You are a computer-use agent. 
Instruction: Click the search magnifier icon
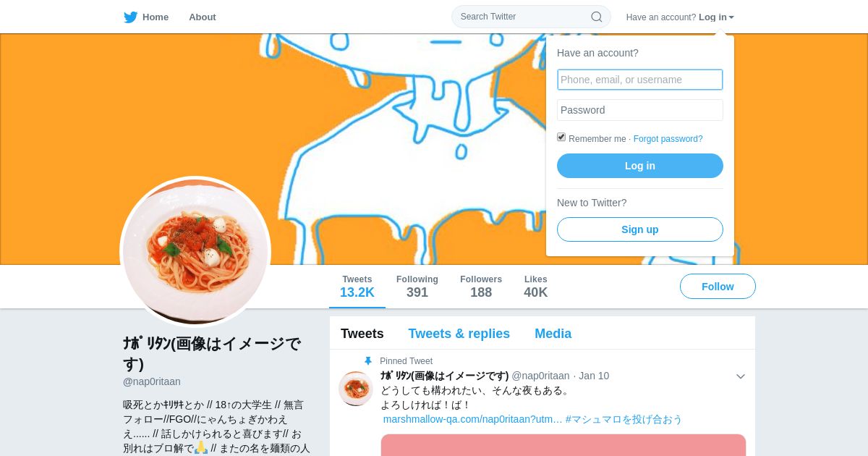pyautogui.click(x=597, y=17)
